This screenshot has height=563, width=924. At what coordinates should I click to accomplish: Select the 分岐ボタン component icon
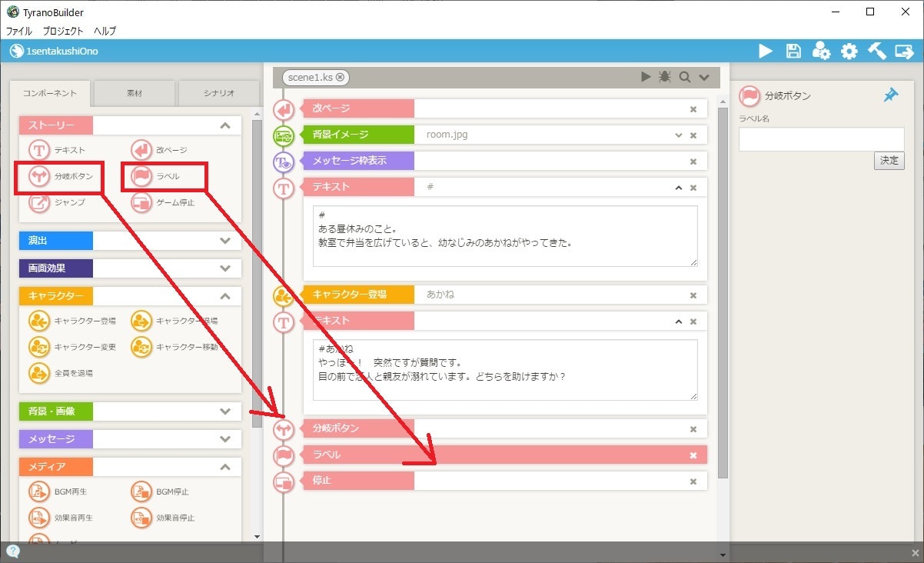[38, 176]
